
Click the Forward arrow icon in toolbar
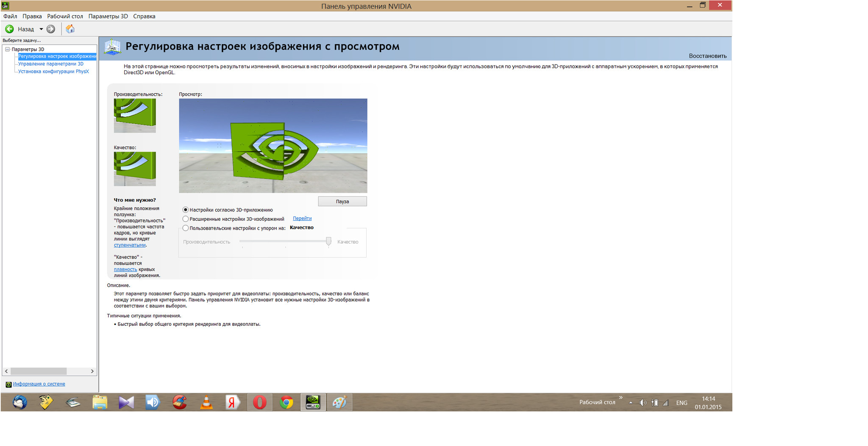pos(51,29)
